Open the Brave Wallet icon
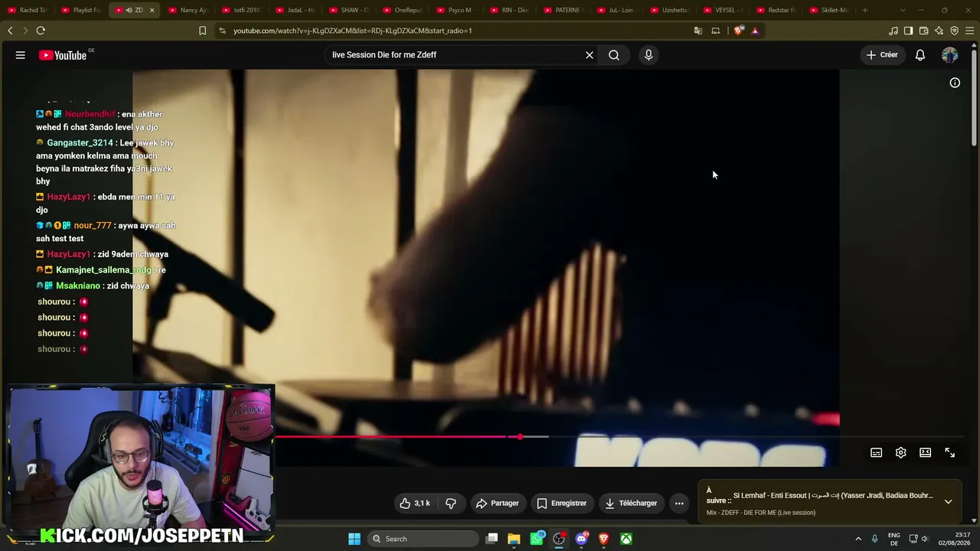 pyautogui.click(x=924, y=31)
